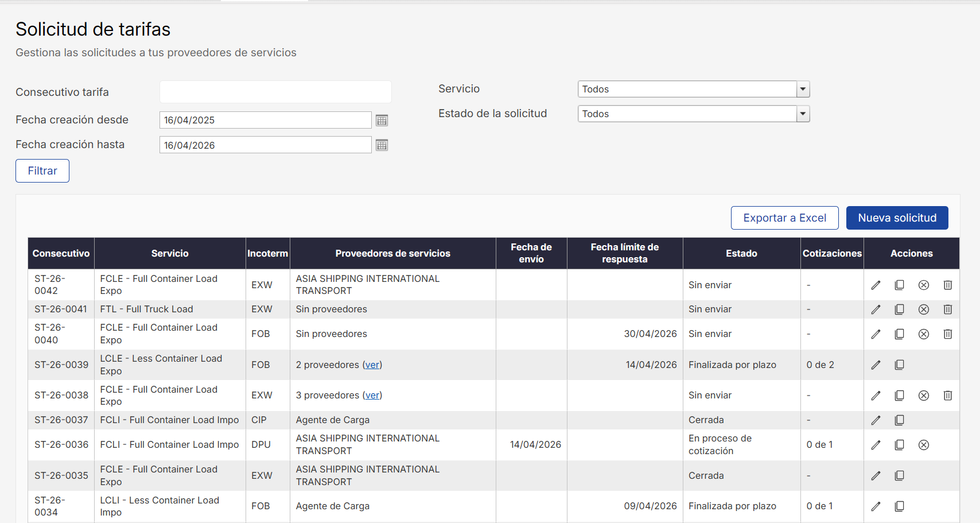Edit request ST-26-0040 with pencil icon
This screenshot has height=523, width=980.
coord(876,334)
